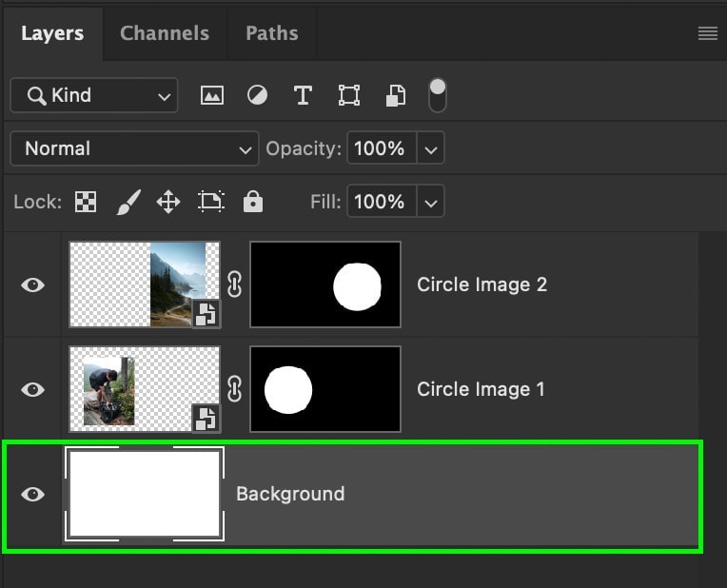
Task: Lock image pixels brush icon
Action: (128, 202)
